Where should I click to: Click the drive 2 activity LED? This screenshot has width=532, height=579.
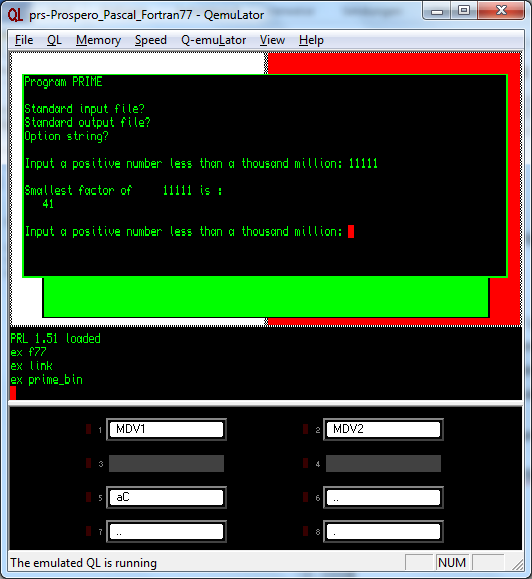click(306, 429)
